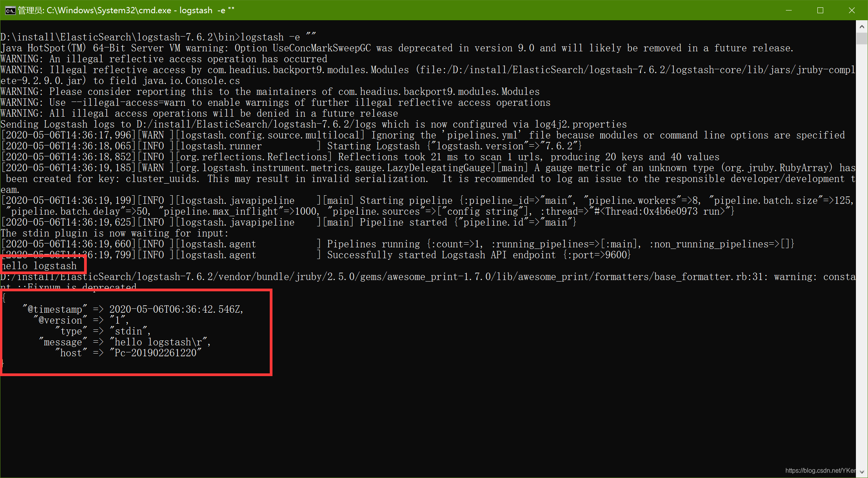Maximize the cmd.exe window
Viewport: 868px width, 478px height.
pyautogui.click(x=820, y=10)
